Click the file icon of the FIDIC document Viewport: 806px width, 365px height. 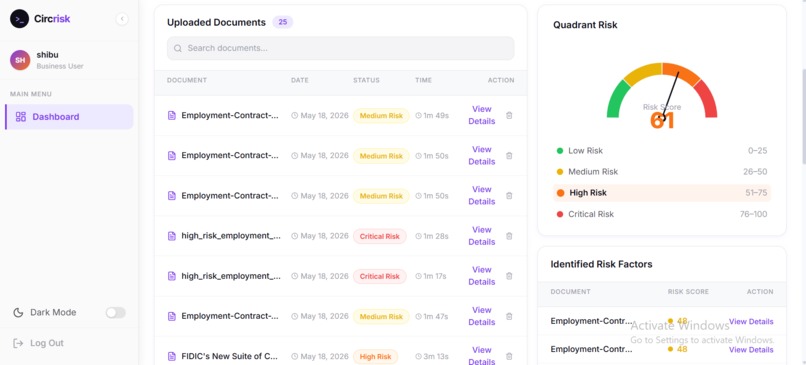click(172, 356)
